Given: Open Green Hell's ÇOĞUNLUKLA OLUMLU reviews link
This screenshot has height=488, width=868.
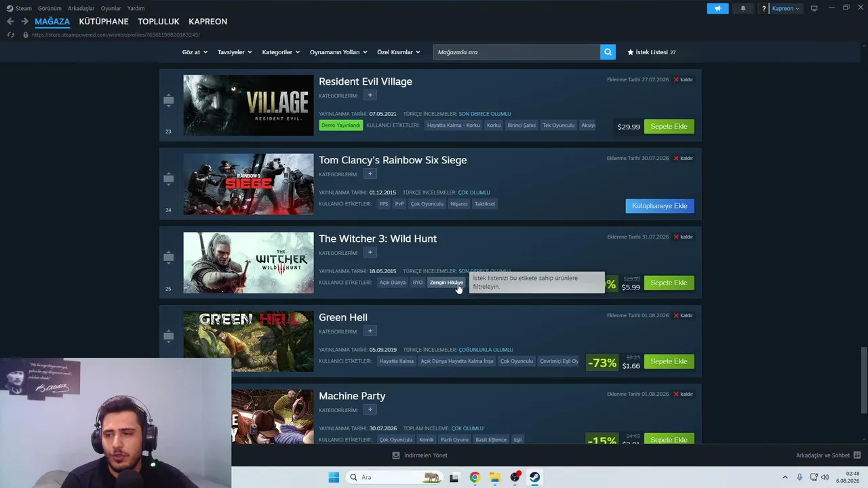Looking at the screenshot, I should 486,350.
